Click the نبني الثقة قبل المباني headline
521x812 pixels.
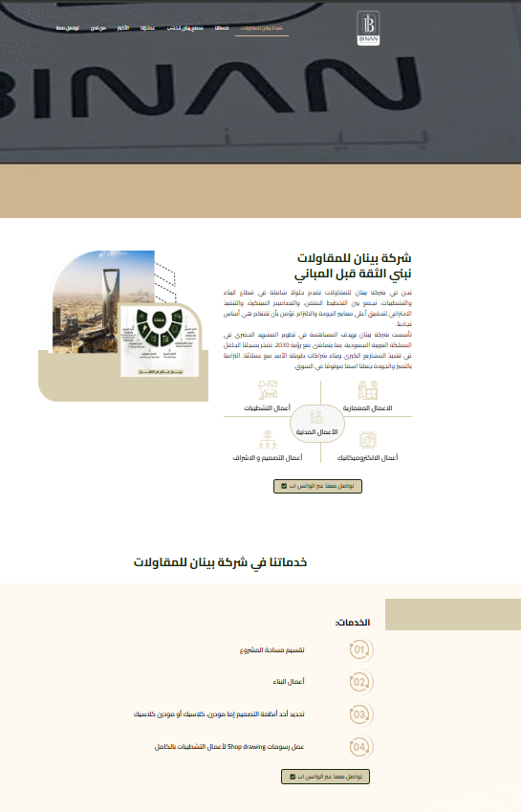pyautogui.click(x=353, y=274)
